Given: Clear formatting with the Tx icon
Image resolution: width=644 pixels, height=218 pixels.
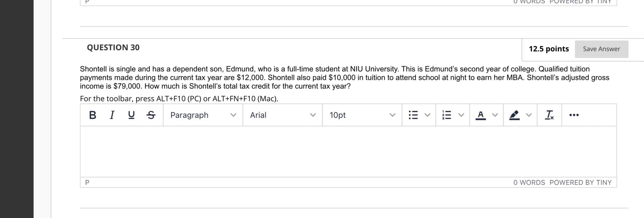Looking at the screenshot, I should tap(549, 115).
